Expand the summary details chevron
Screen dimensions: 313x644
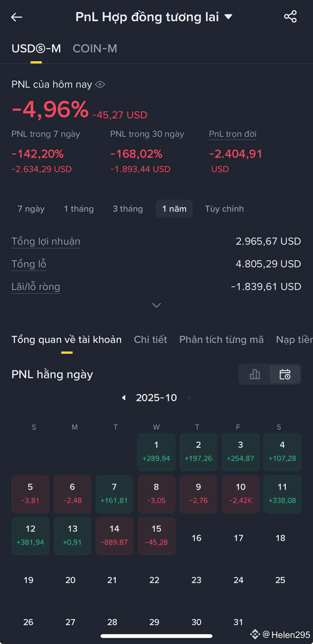click(x=156, y=305)
